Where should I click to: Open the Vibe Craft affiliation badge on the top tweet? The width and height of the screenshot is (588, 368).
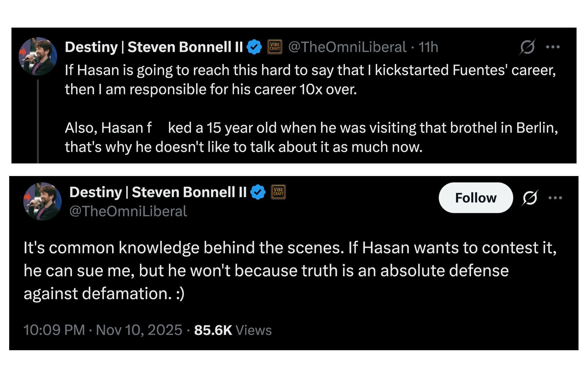point(274,47)
